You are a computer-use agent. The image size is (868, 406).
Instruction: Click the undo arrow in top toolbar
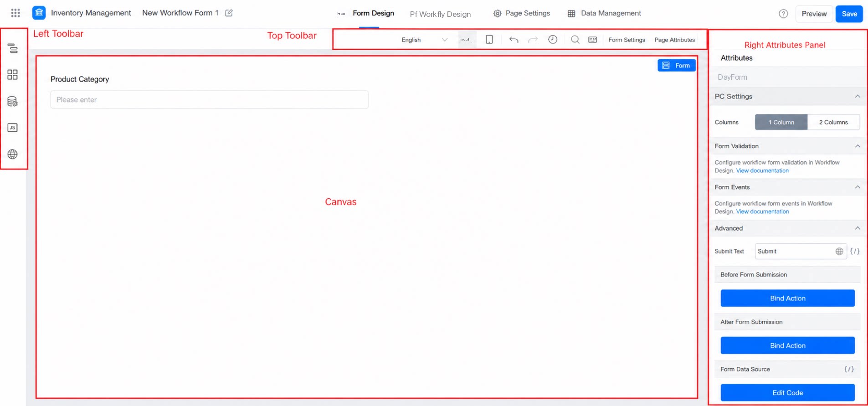coord(514,40)
